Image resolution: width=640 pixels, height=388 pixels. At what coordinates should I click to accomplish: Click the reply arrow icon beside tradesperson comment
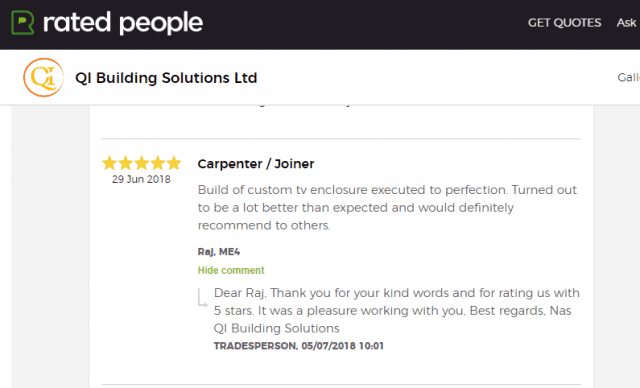click(x=202, y=298)
